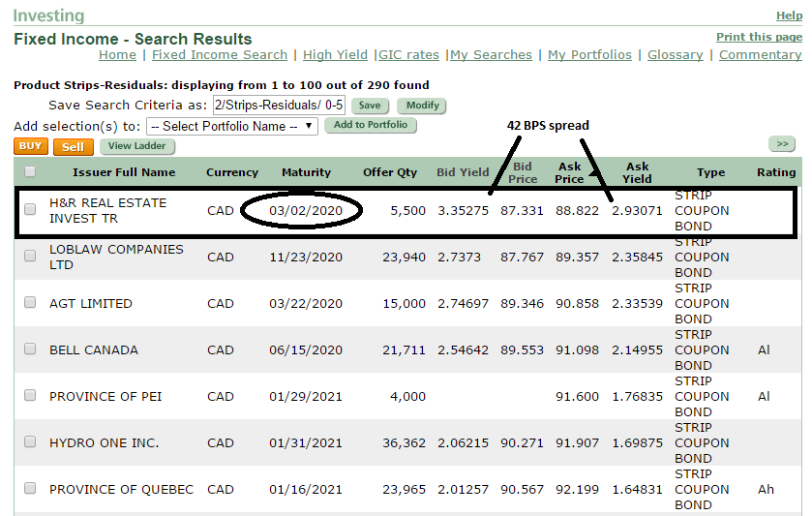Click offer quantity 36,362
The width and height of the screenshot is (812, 516).
(x=404, y=443)
